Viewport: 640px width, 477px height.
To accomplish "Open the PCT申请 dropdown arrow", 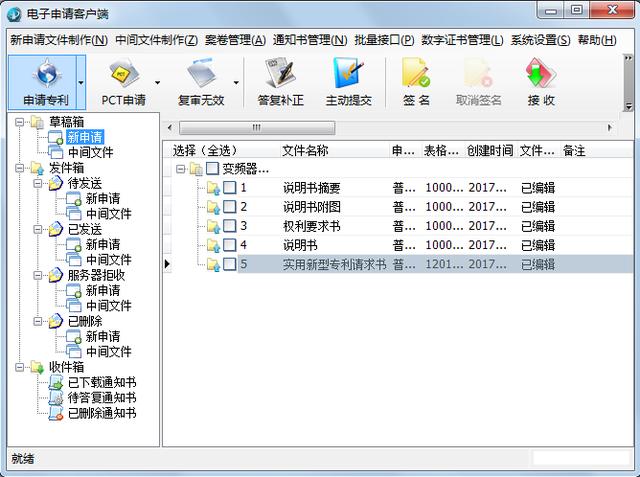I will (x=158, y=82).
